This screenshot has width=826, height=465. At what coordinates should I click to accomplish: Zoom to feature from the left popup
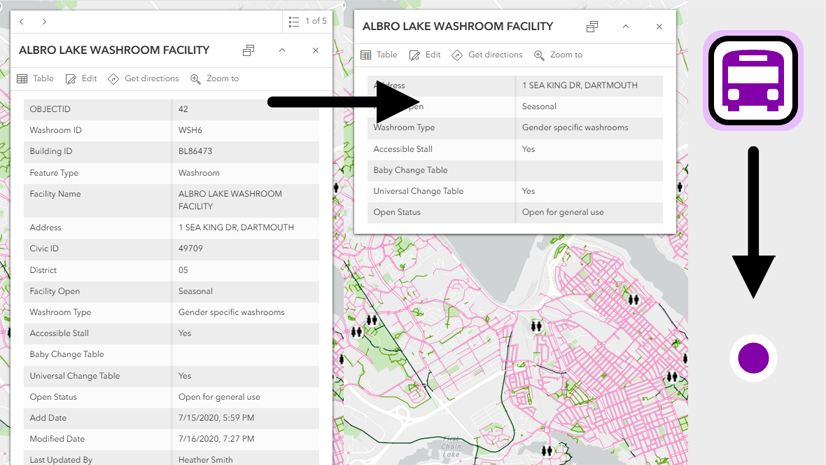215,78
